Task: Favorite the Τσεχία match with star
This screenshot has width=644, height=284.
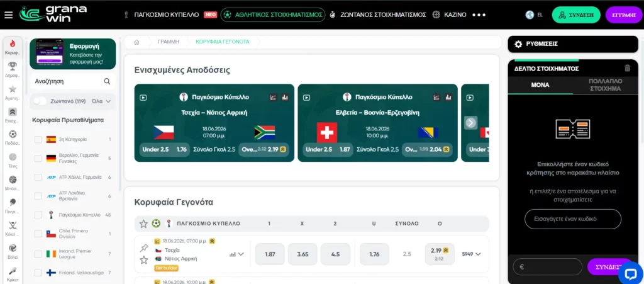Action: pos(144,259)
